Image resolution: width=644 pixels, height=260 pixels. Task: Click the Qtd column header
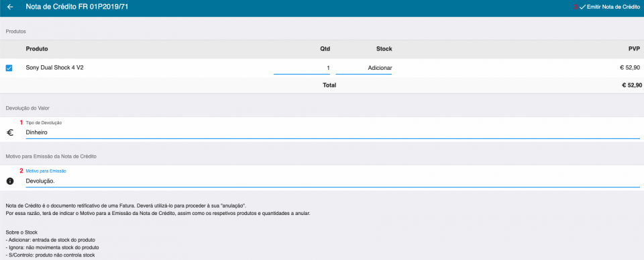point(325,49)
